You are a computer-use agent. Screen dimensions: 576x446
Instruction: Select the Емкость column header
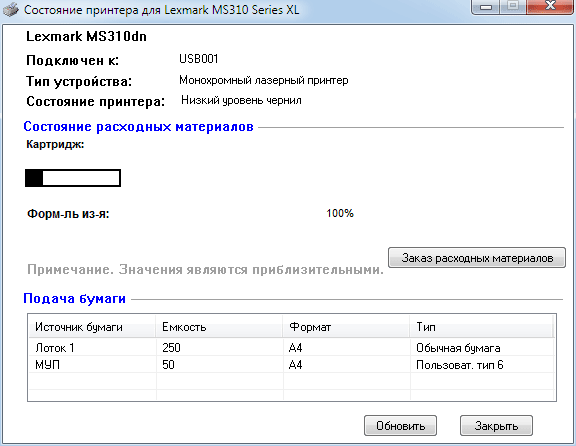pyautogui.click(x=219, y=327)
